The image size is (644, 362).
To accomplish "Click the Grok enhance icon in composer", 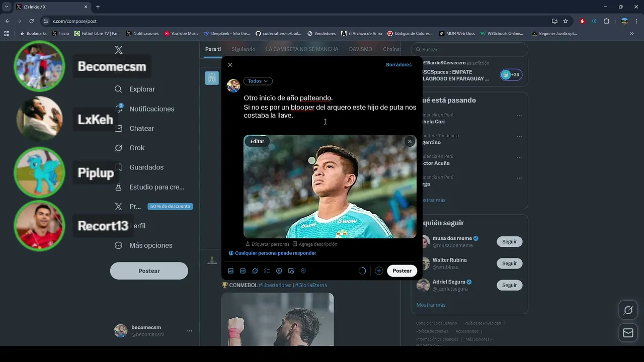I will click(255, 271).
